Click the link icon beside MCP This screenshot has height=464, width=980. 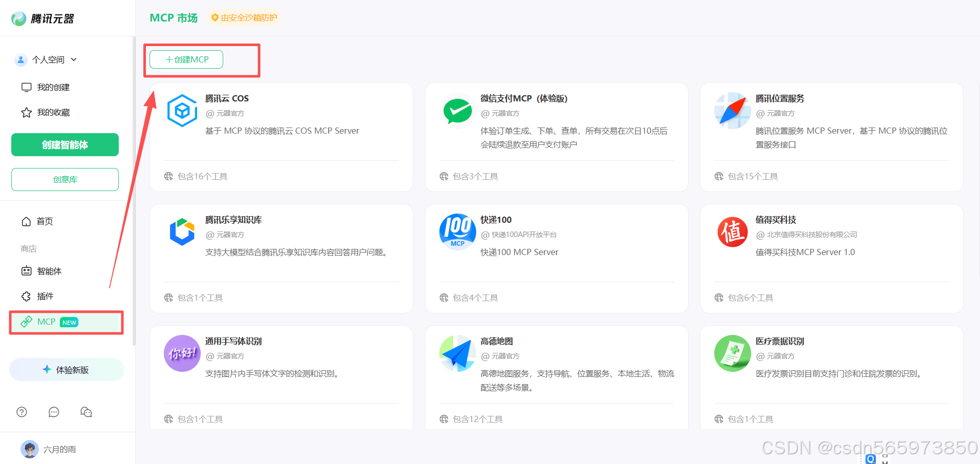point(27,322)
